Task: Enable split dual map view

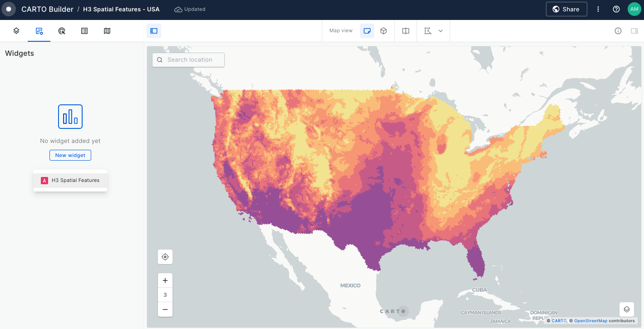Action: [406, 31]
